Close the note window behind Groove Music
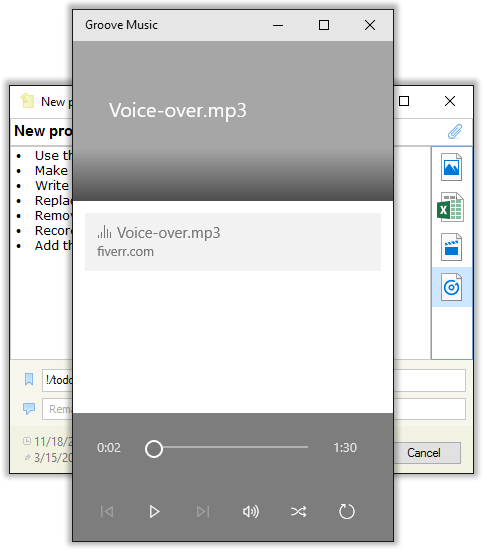The width and height of the screenshot is (483, 551). (x=450, y=101)
